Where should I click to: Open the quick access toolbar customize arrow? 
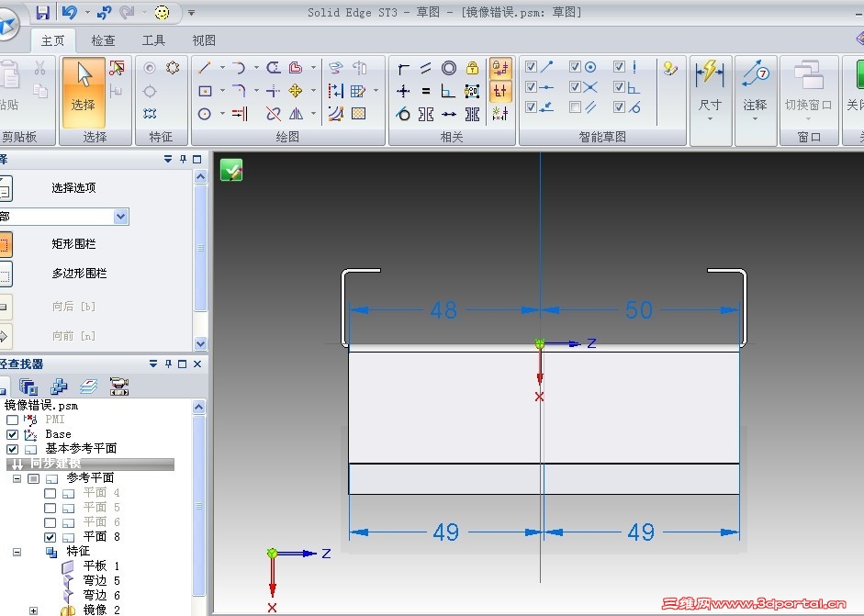tap(191, 12)
